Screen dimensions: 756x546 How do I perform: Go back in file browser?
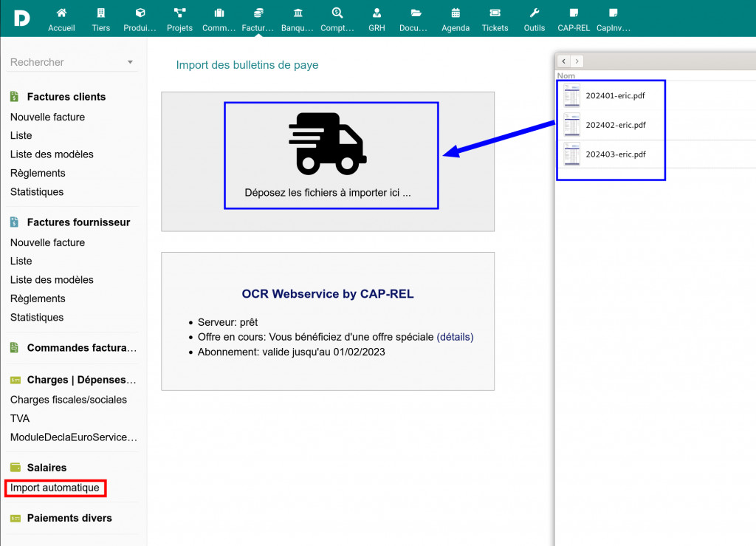pos(564,61)
